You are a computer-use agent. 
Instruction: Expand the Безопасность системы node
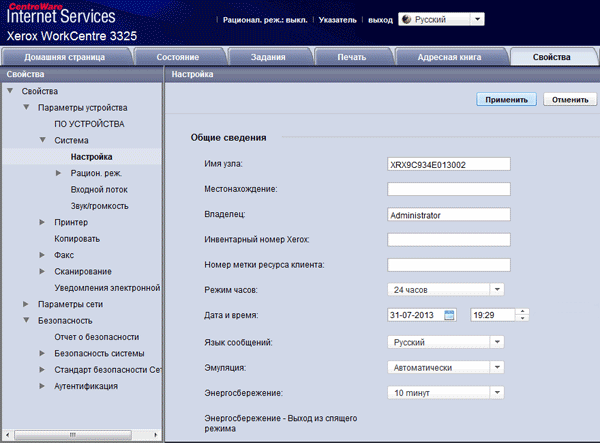[x=42, y=353]
